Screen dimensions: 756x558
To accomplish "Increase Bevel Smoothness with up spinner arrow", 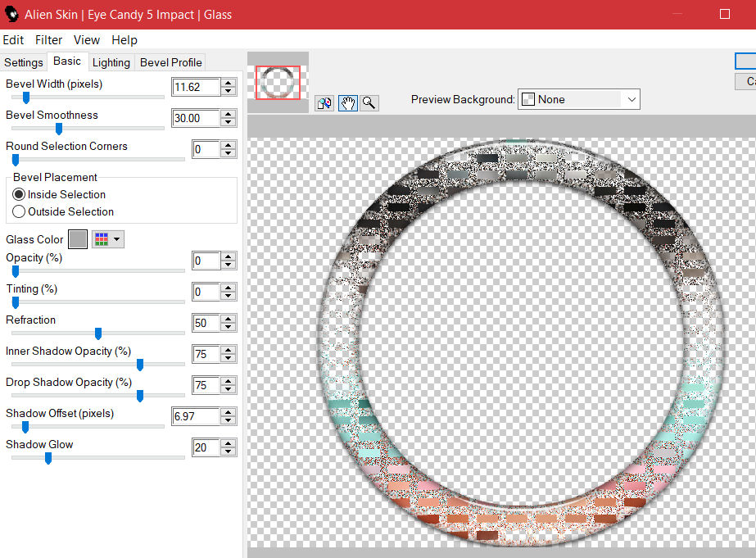I will pos(229,114).
